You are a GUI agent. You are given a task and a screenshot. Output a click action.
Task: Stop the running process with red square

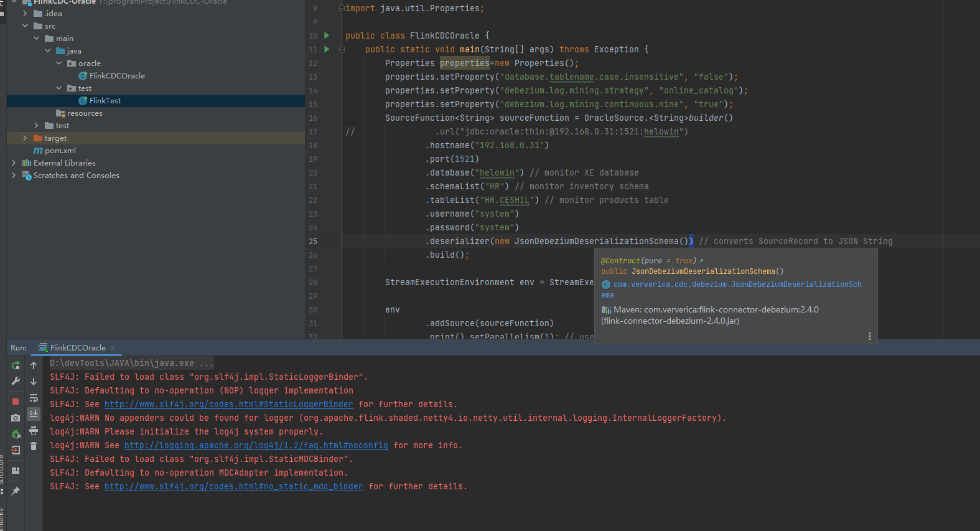16,402
